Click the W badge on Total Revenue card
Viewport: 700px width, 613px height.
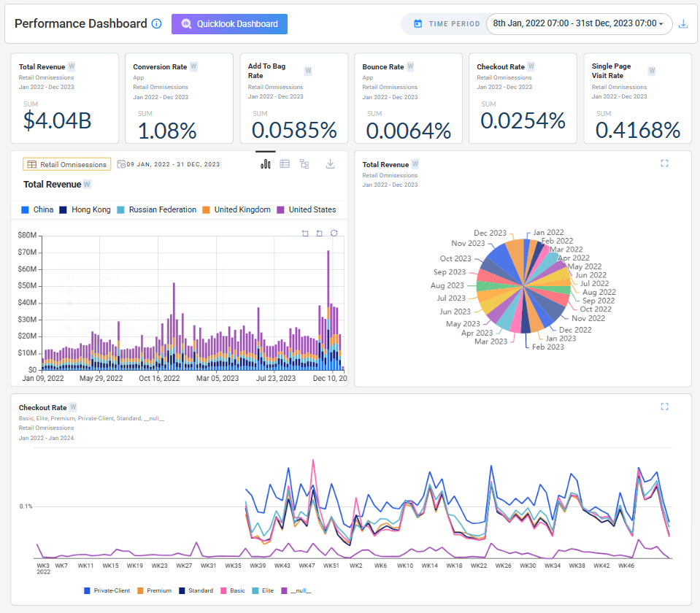coord(72,66)
